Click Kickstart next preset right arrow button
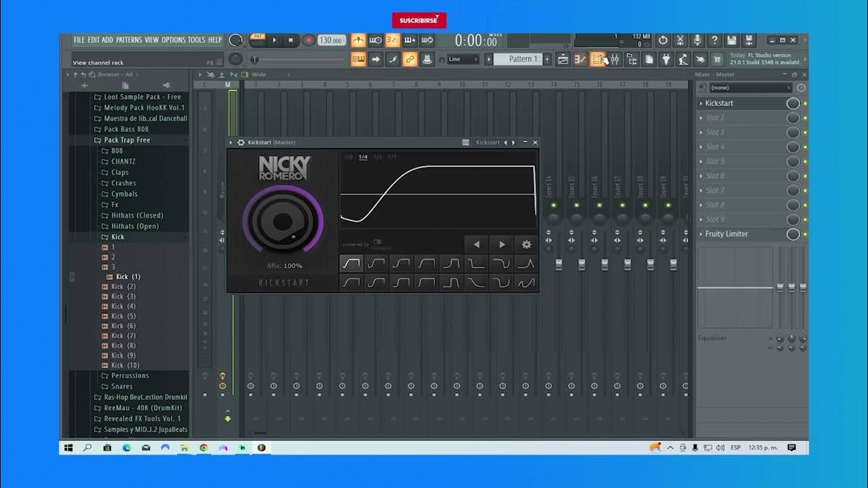 tap(501, 244)
